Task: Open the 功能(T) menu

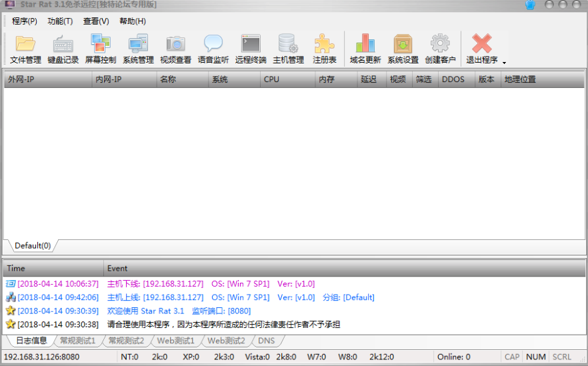Action: pyautogui.click(x=60, y=21)
